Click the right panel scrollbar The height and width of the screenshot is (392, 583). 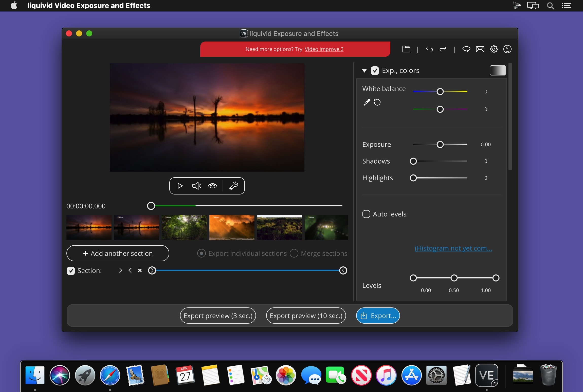tap(510, 116)
